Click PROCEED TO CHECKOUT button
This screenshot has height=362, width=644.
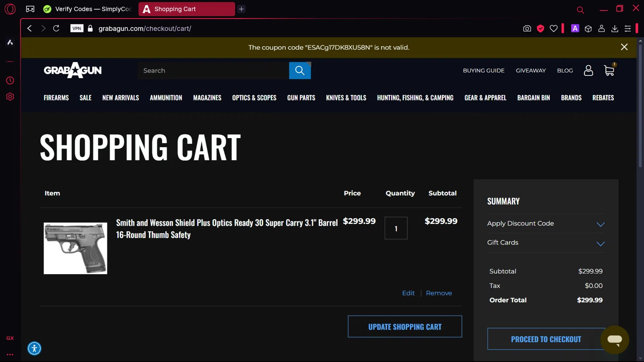(x=546, y=339)
